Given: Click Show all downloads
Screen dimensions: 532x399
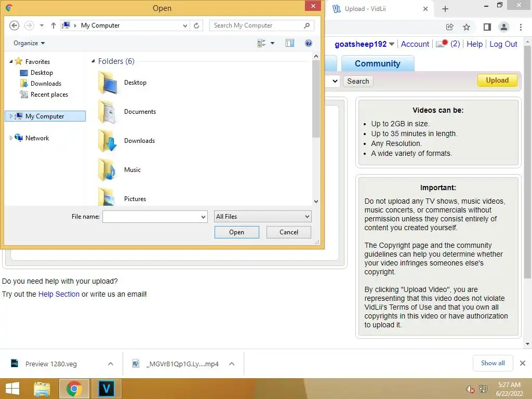Looking at the screenshot, I should point(493,363).
